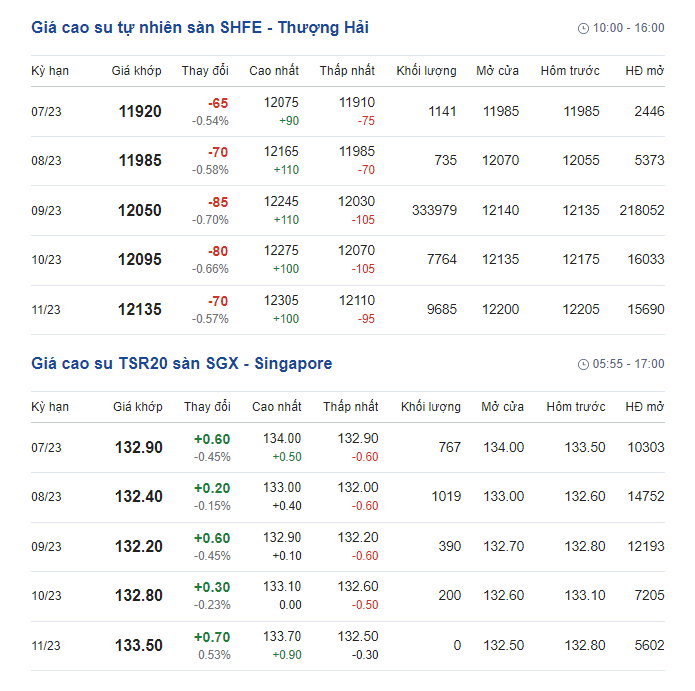Click the SGX matched price 133.50
695x691 pixels.
138,646
